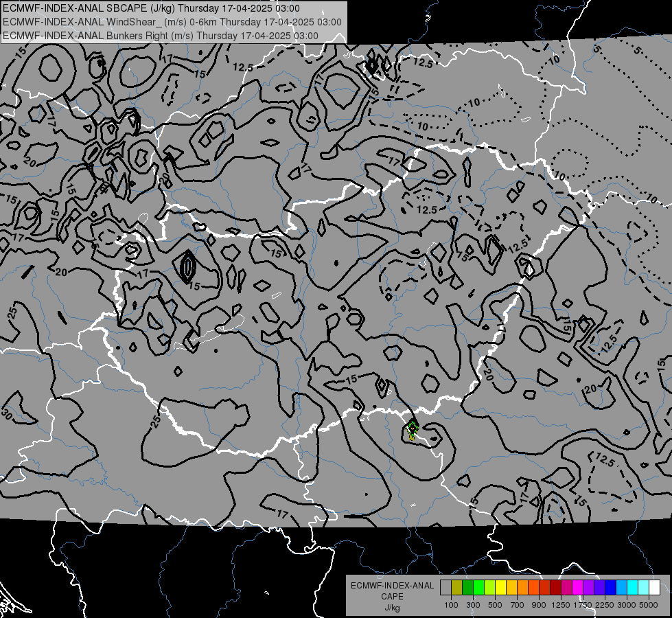
Task: Click the SBCAPE title line in the header
Action: [x=151, y=8]
